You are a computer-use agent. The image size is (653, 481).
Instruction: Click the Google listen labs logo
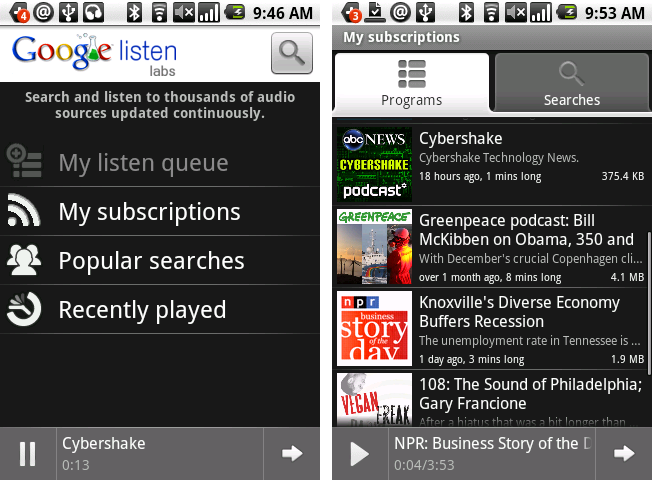point(95,54)
